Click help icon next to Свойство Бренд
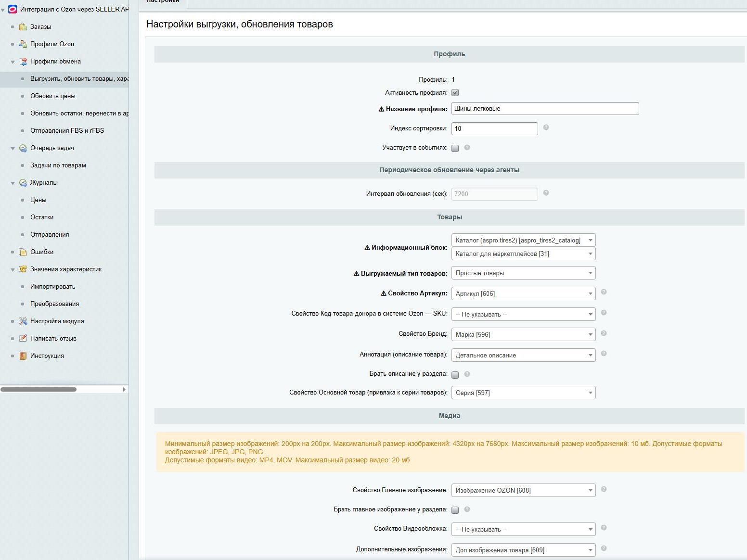747x560 pixels. (604, 333)
